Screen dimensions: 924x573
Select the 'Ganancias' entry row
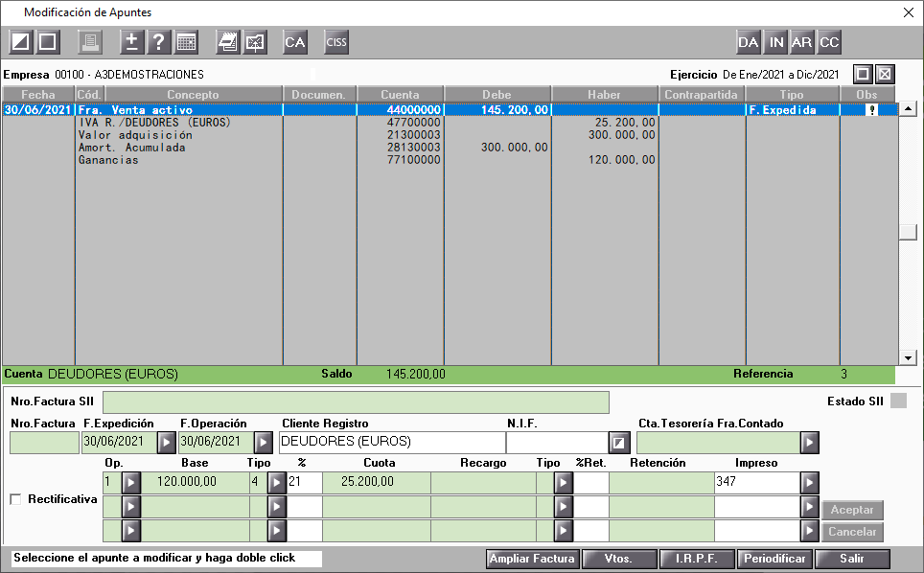449,160
